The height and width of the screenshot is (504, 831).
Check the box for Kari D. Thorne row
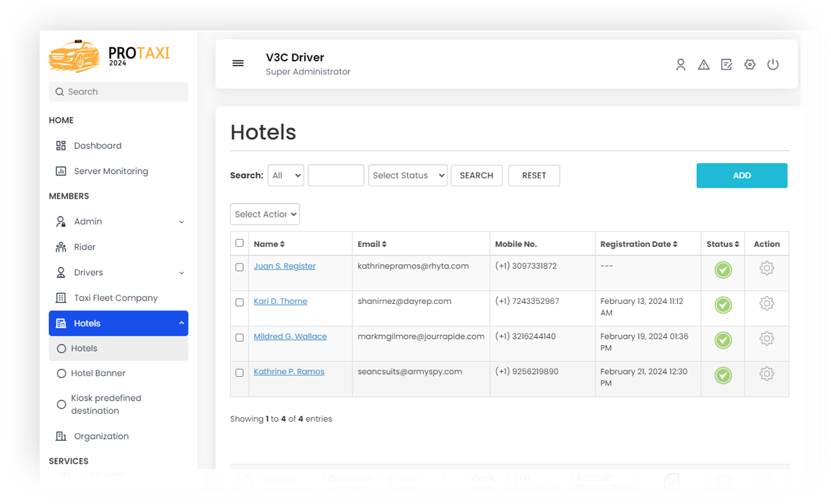click(x=240, y=302)
